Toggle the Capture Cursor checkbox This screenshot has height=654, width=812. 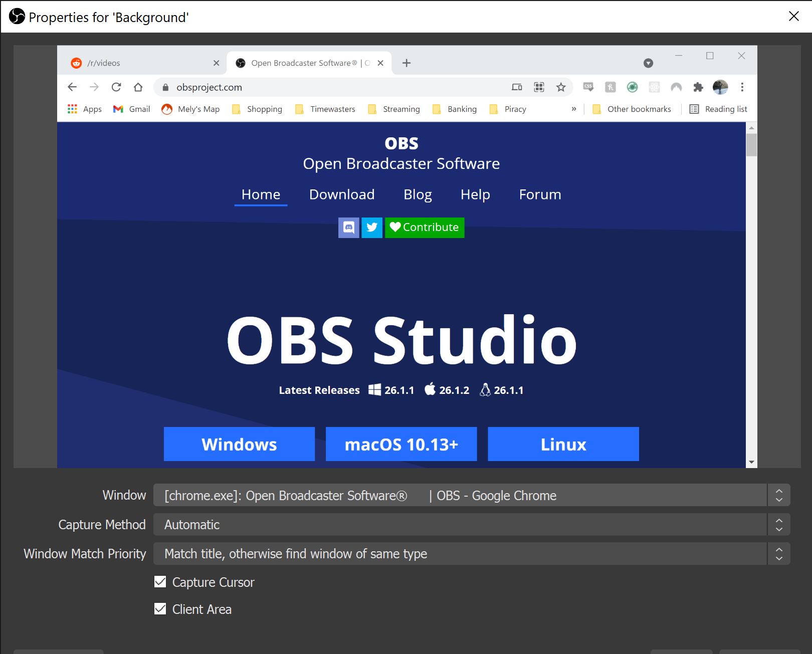[160, 582]
